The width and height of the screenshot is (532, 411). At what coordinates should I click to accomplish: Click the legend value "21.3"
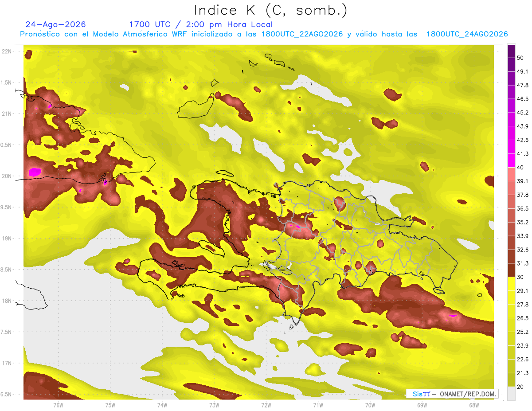(x=522, y=373)
